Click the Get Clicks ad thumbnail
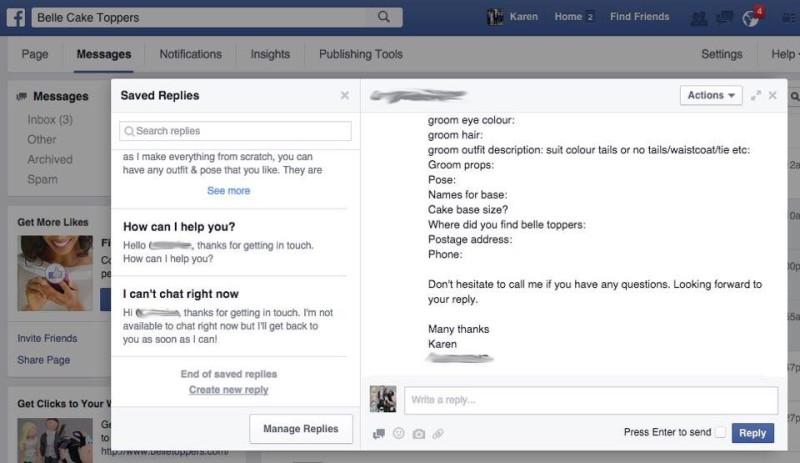Viewport: 800px width, 463px height. pos(55,441)
